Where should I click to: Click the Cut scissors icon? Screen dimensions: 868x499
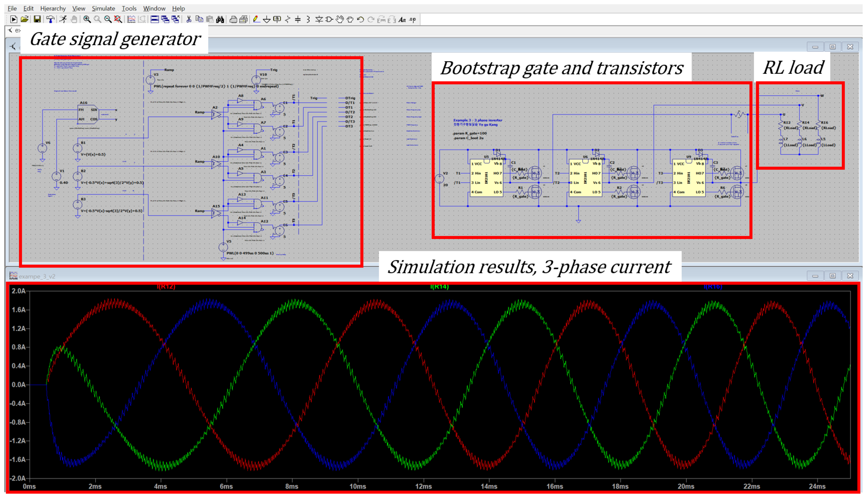(189, 20)
